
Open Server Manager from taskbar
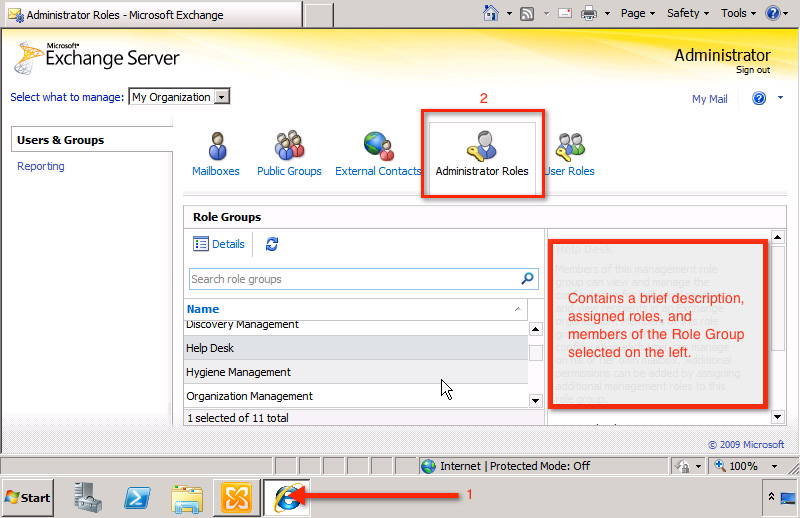click(x=88, y=498)
